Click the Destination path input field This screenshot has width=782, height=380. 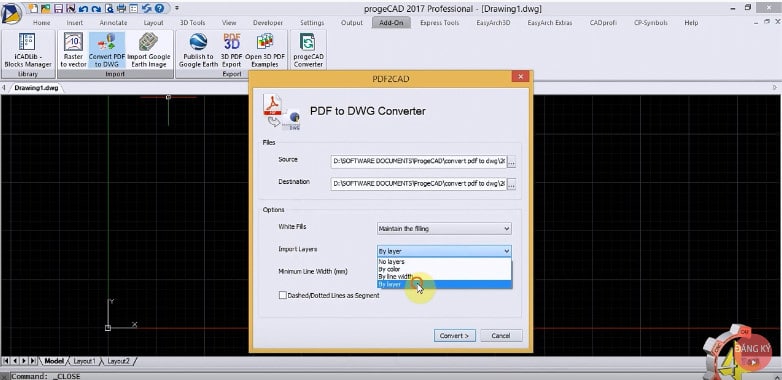tap(418, 184)
